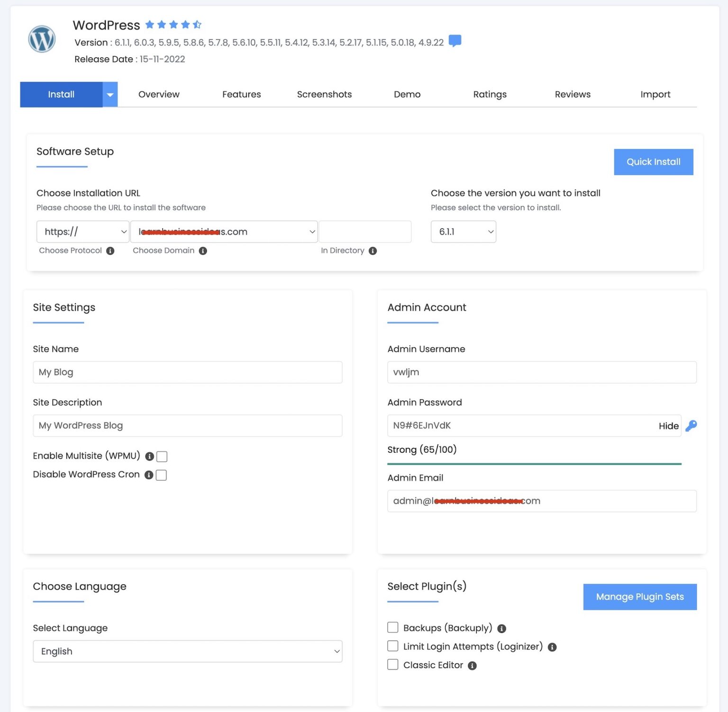Switch to the Overview tab

pos(159,94)
